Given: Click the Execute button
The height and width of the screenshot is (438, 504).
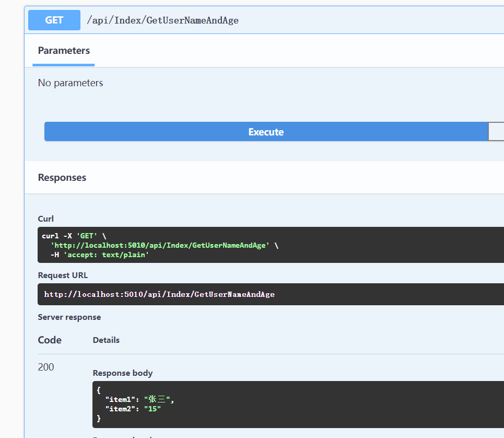Looking at the screenshot, I should [266, 132].
